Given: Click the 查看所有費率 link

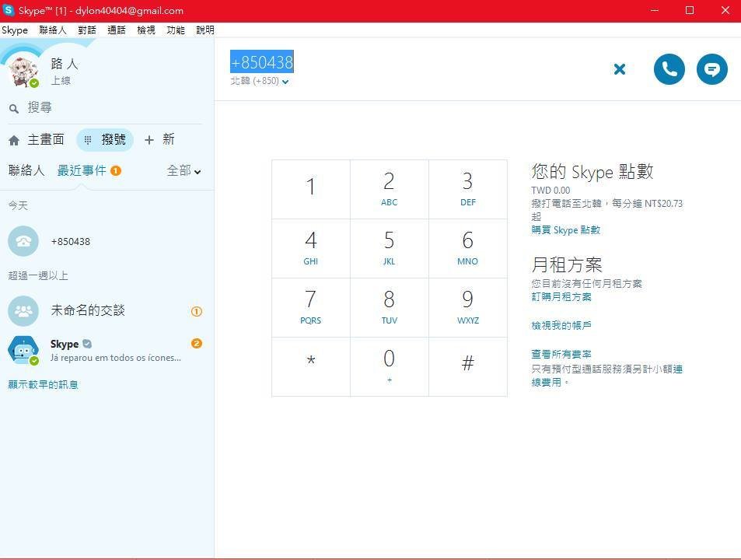Looking at the screenshot, I should (x=561, y=354).
